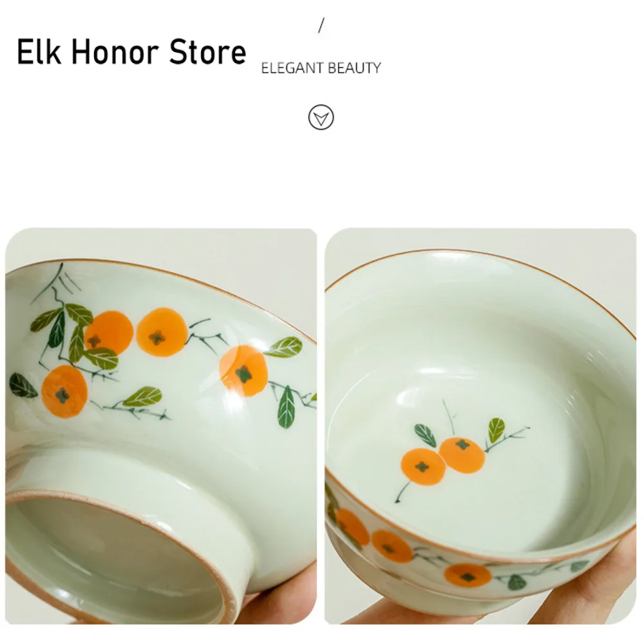Click the bottom-right persimmon on right bowl exterior
The image size is (644, 644).
coord(468,575)
